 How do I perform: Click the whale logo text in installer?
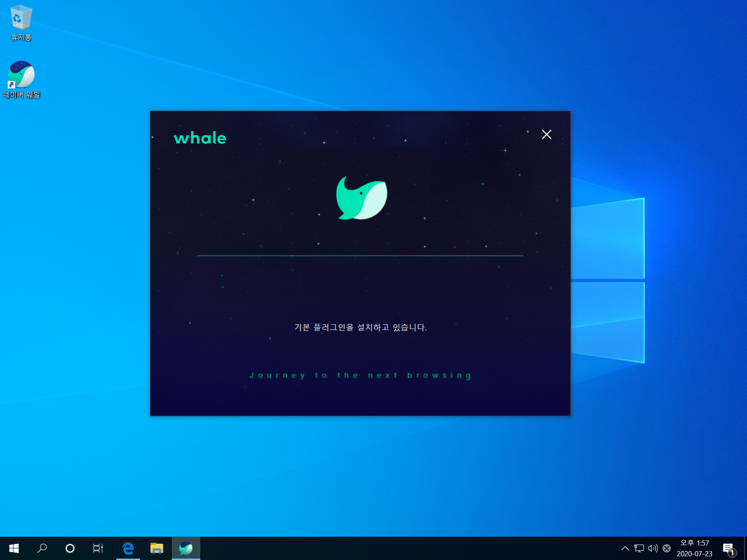tap(200, 138)
